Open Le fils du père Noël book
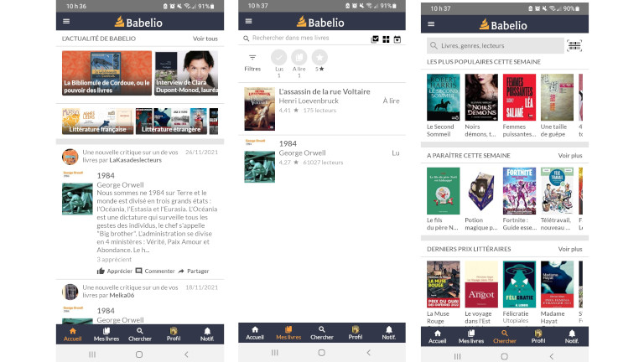Screen dimensions: 644x362 [x=443, y=191]
